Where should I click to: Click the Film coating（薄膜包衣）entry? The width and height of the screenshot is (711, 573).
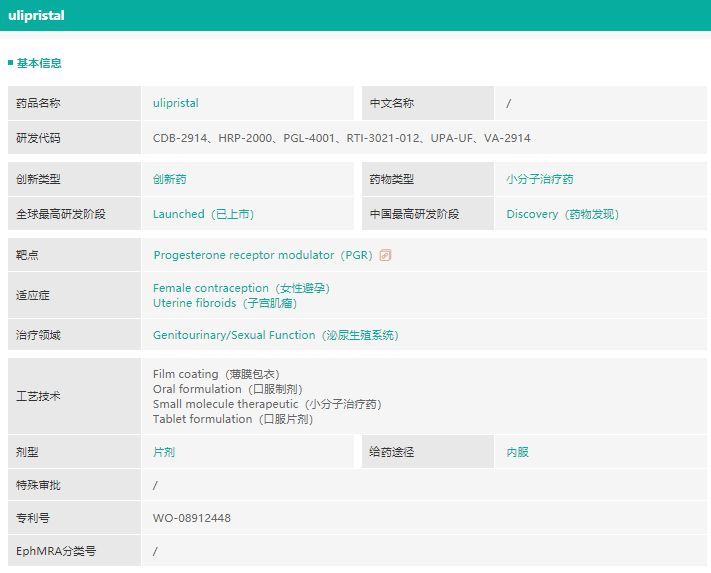click(x=217, y=374)
